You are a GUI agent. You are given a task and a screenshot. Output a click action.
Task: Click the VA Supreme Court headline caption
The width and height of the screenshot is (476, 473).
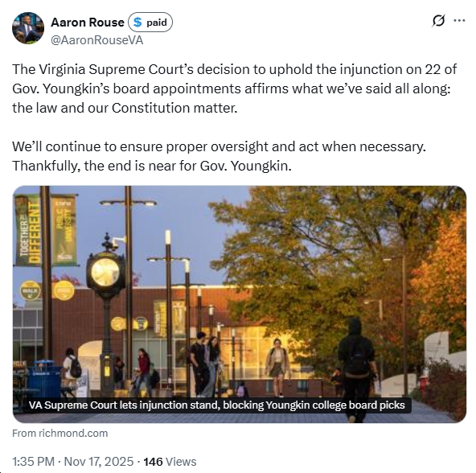click(x=217, y=405)
